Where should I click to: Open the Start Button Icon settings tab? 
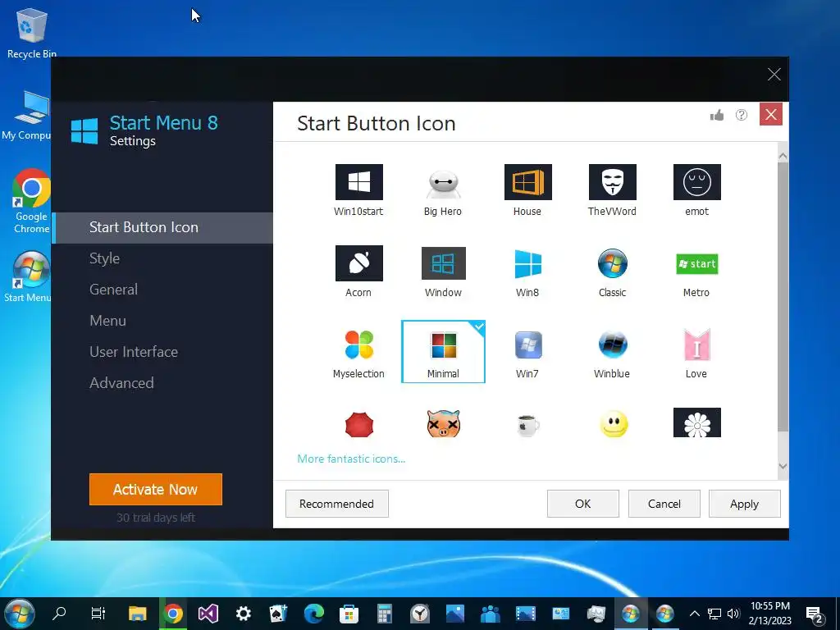(162, 228)
